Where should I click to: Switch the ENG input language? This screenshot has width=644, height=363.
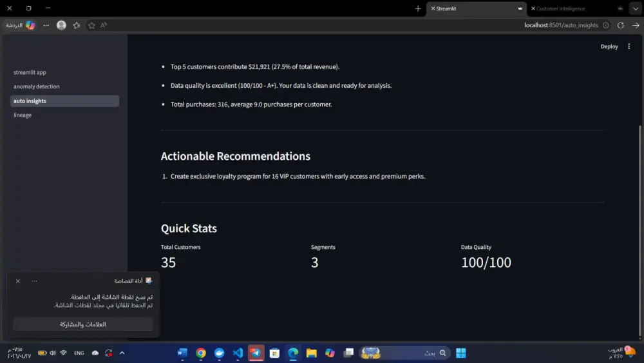[79, 353]
